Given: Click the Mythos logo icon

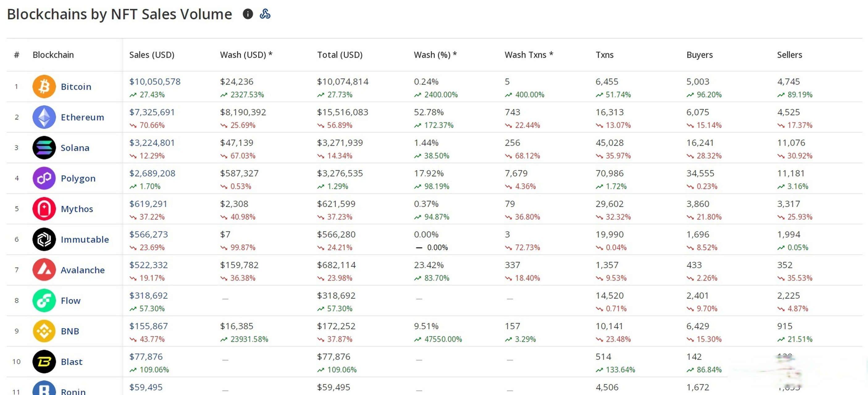Looking at the screenshot, I should point(44,209).
